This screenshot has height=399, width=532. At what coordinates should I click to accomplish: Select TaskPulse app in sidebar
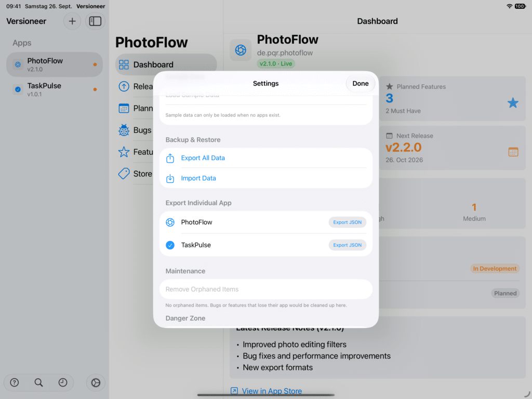coord(54,89)
